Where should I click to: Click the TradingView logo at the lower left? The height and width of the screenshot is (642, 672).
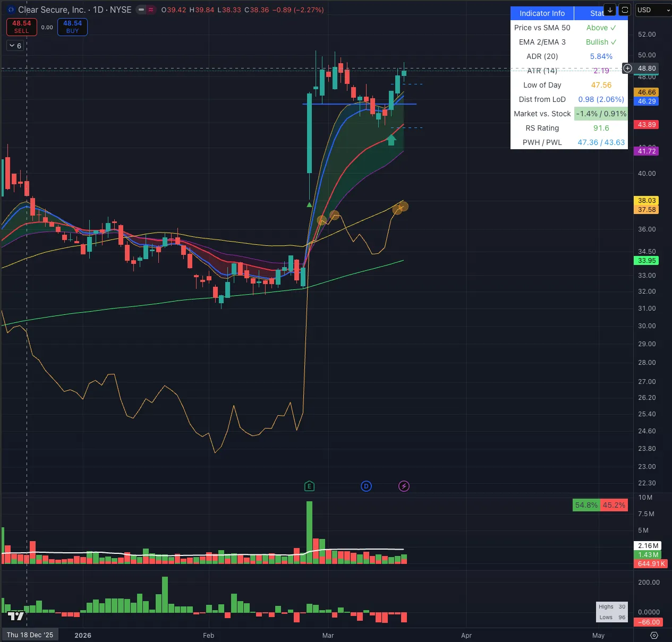point(16,616)
